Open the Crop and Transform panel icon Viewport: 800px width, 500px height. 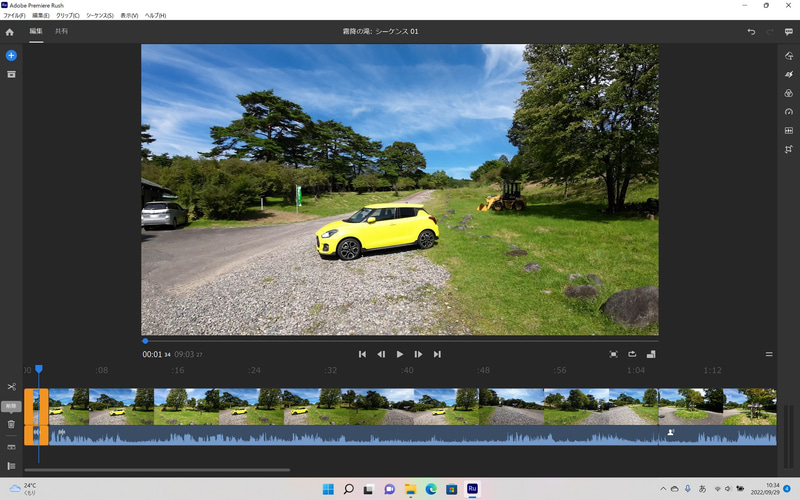point(789,149)
